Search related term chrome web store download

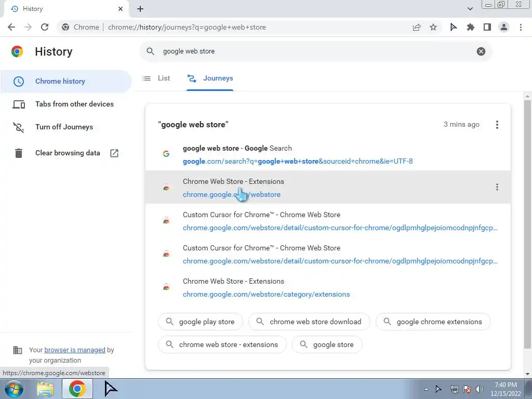tap(310, 322)
